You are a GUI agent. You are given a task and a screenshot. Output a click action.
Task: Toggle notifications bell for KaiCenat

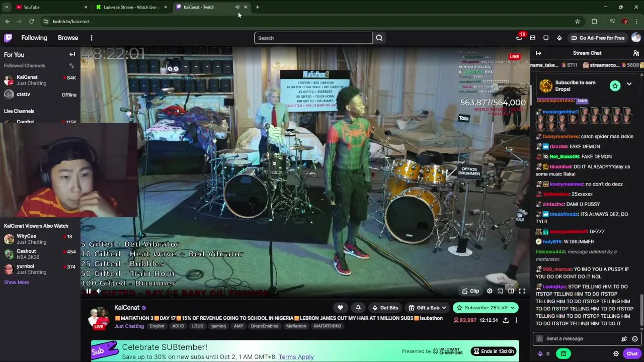point(358,308)
